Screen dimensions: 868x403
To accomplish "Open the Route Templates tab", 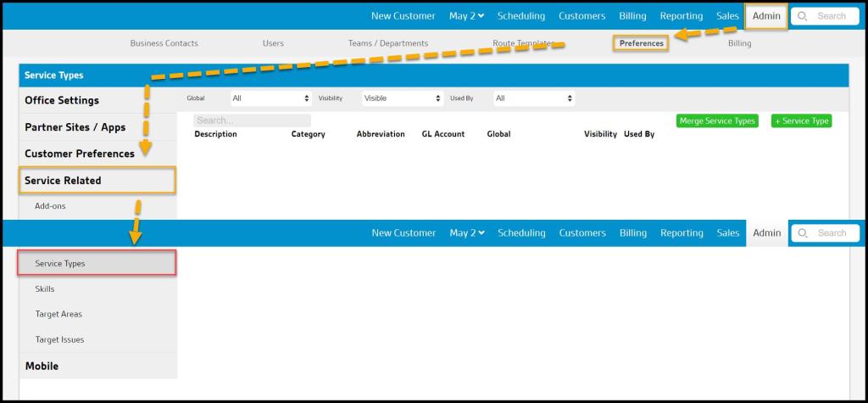I will 523,43.
